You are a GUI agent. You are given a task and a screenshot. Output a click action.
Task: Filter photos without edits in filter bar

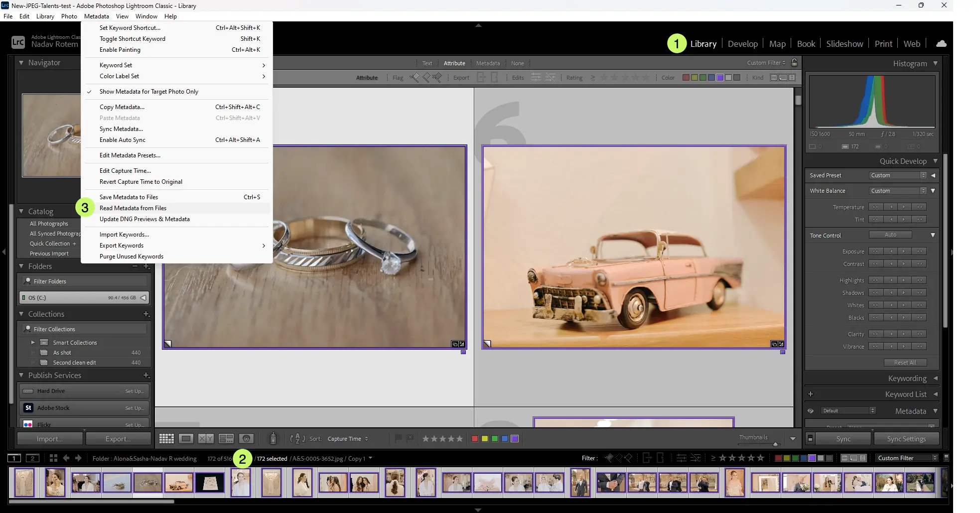coord(551,77)
